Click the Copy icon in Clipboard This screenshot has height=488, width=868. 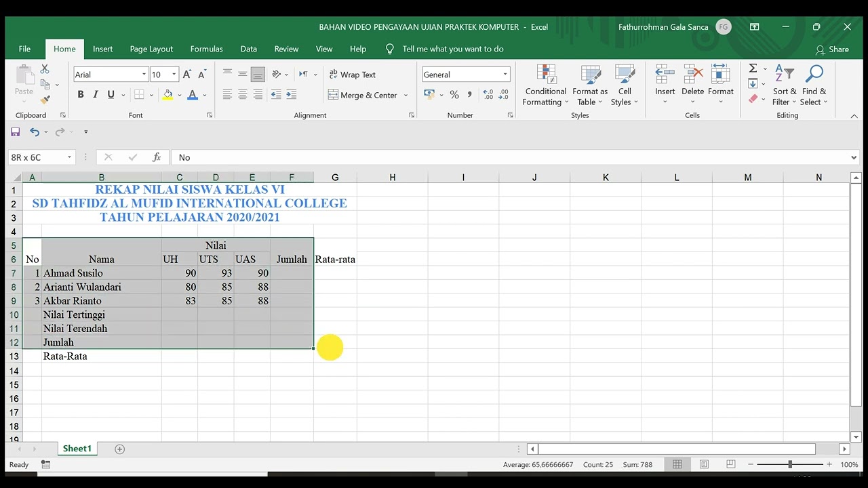point(45,85)
